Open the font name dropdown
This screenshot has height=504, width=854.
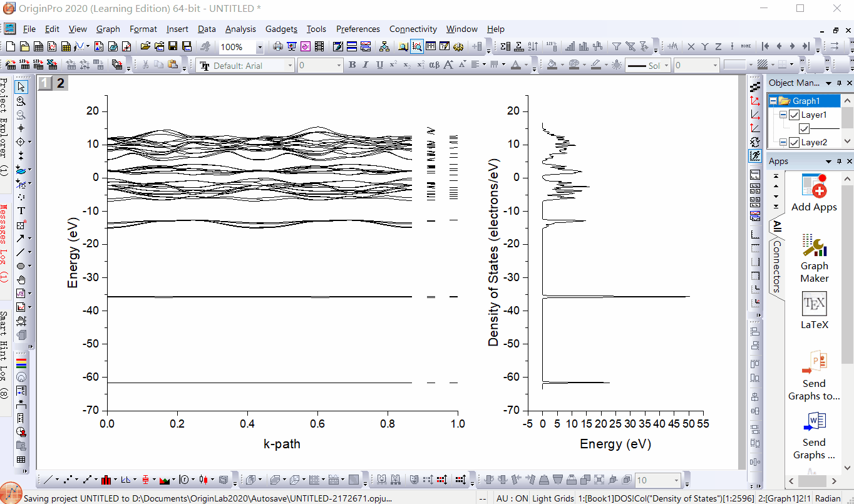tap(290, 66)
